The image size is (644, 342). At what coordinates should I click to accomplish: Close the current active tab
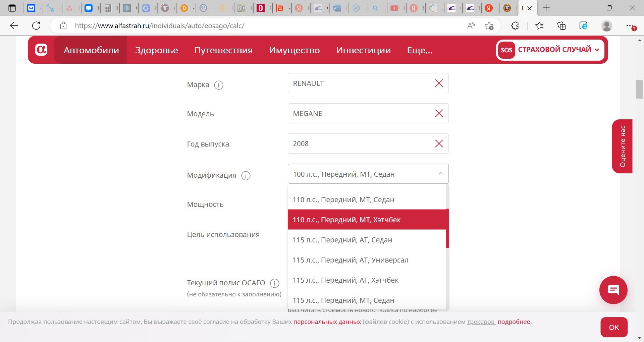[x=530, y=8]
